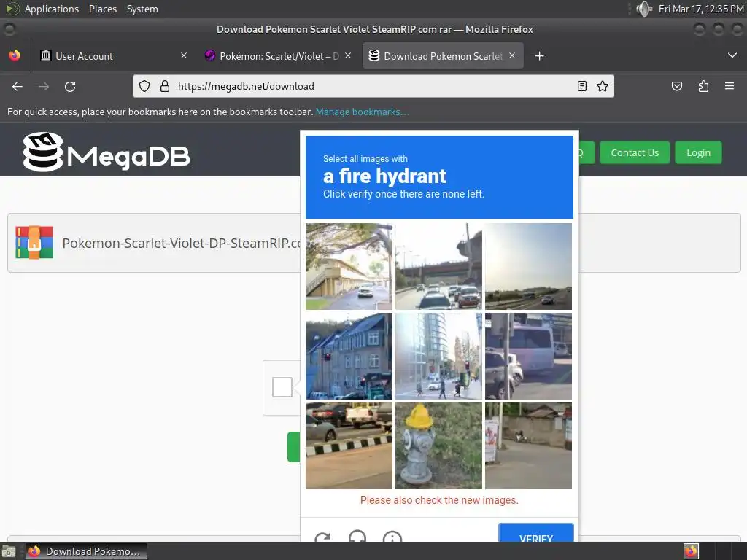
Task: Open the Extensions puzzle icon
Action: point(703,86)
